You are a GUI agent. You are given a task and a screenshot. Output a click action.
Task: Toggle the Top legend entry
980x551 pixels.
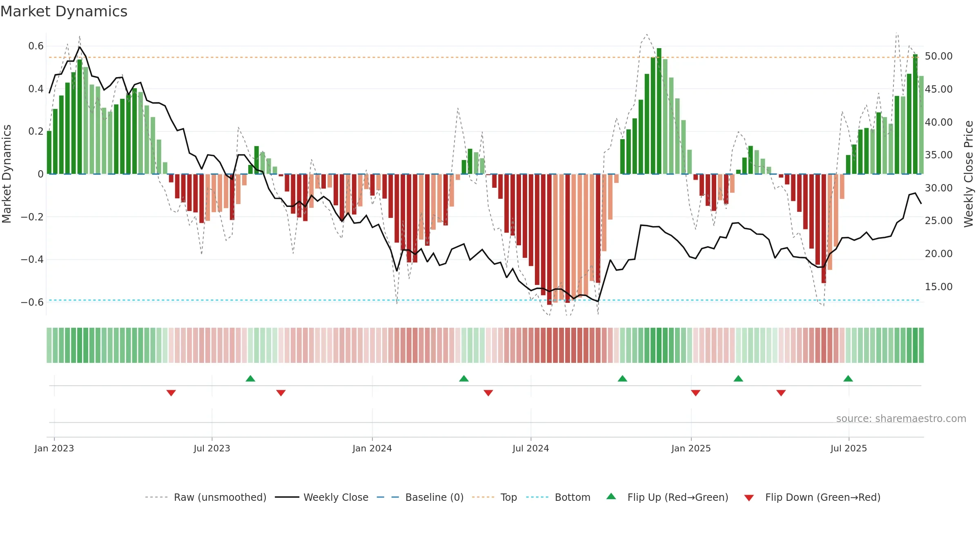click(494, 497)
